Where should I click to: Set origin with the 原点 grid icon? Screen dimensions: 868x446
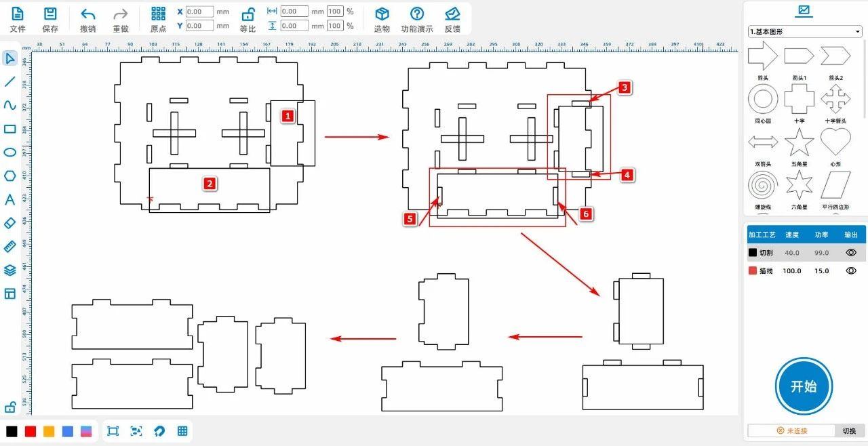pos(158,14)
